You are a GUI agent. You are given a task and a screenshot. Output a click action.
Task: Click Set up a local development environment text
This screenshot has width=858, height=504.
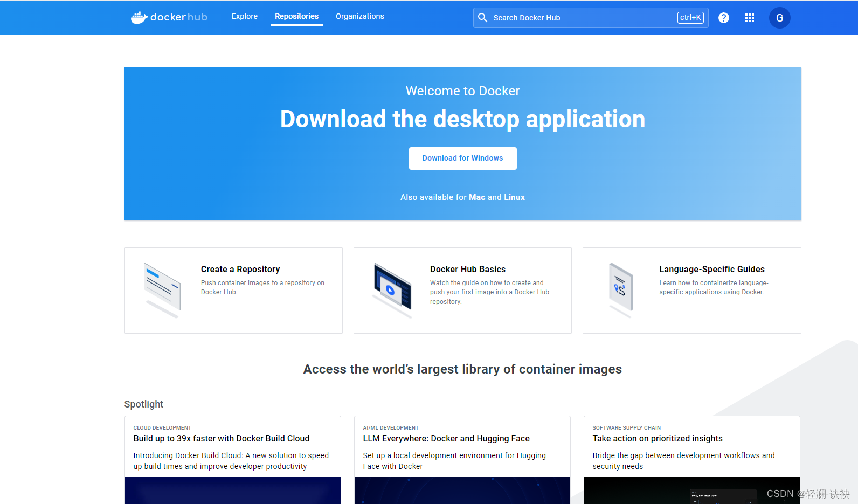tap(454, 461)
